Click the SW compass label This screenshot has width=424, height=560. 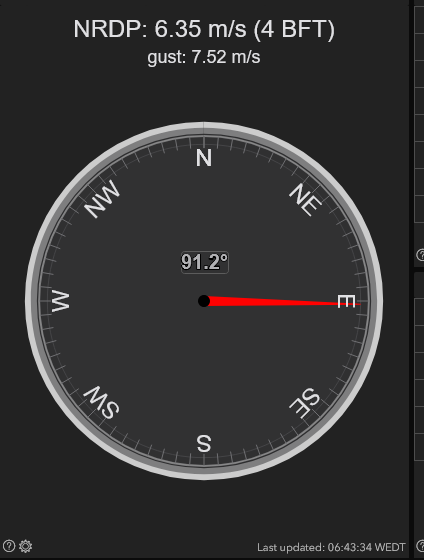tap(101, 402)
